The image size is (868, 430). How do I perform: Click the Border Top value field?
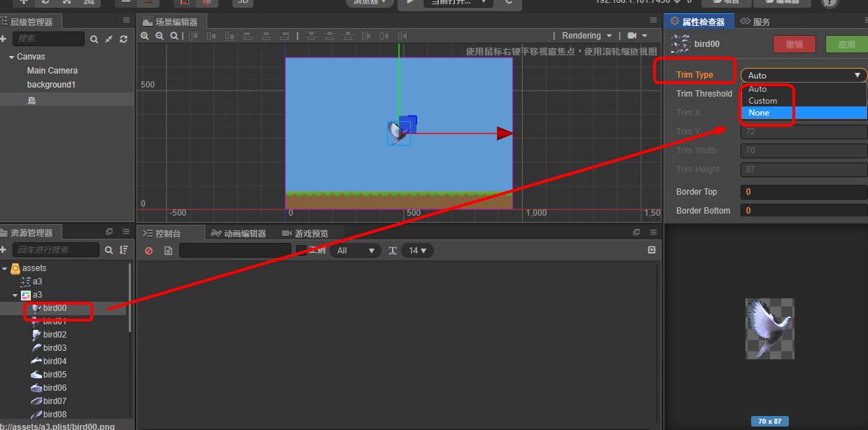coord(804,192)
